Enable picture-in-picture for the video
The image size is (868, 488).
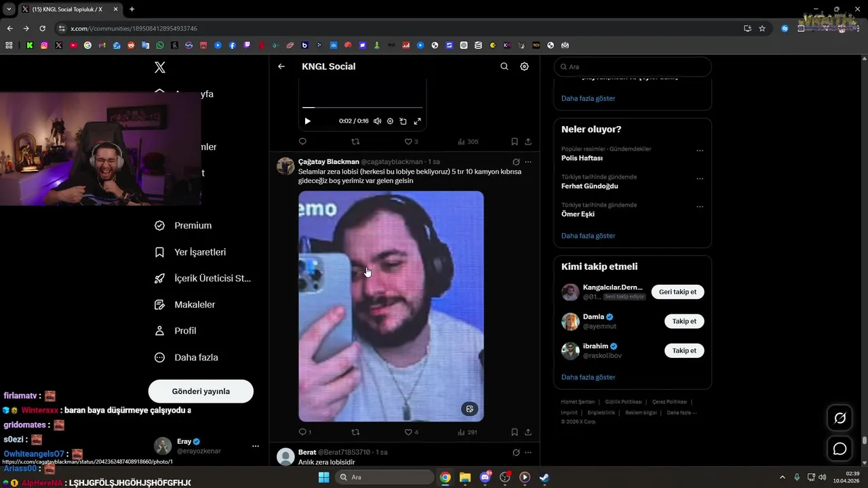pos(403,121)
